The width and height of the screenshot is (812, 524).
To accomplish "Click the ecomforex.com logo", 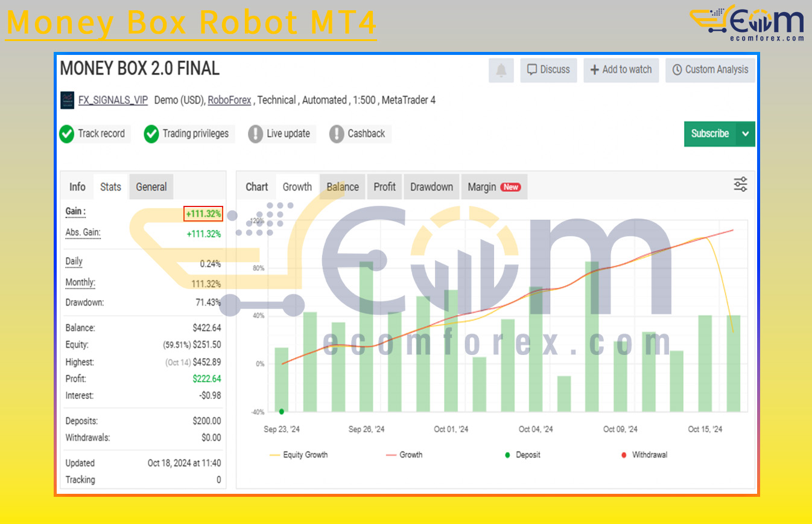I will (x=747, y=23).
